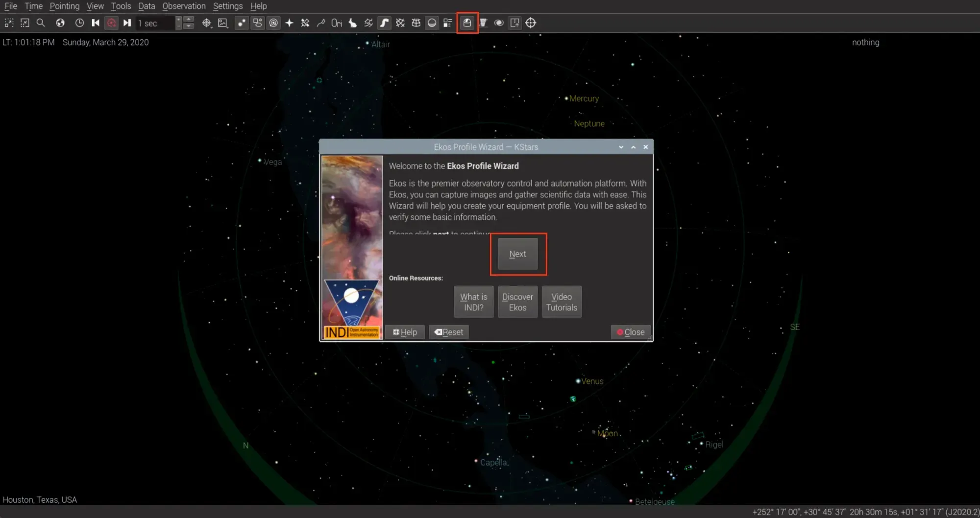This screenshot has width=980, height=518.
Task: Click the '1 sec' time step field
Action: pos(155,23)
